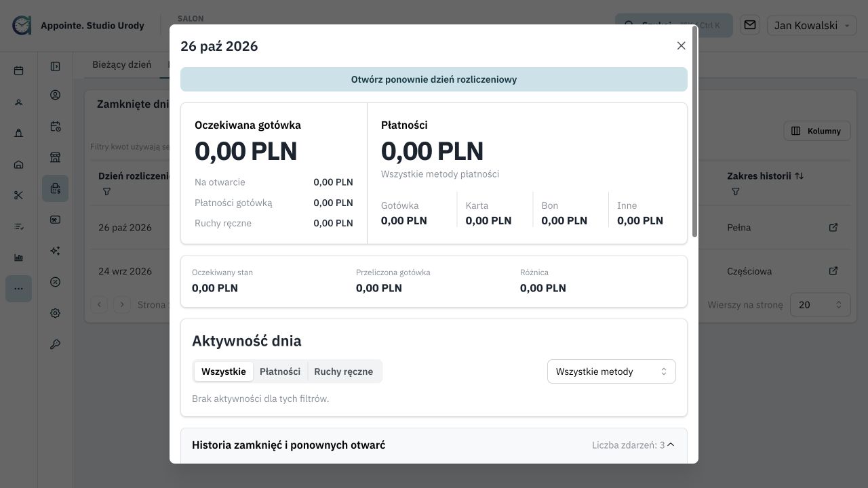Screen dimensions: 868x488
Task: Sort by Zakres historii column
Action: point(765,176)
